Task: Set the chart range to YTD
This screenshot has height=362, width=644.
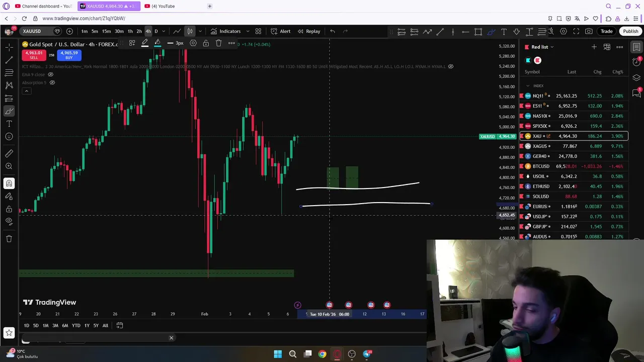Action: pyautogui.click(x=76, y=326)
